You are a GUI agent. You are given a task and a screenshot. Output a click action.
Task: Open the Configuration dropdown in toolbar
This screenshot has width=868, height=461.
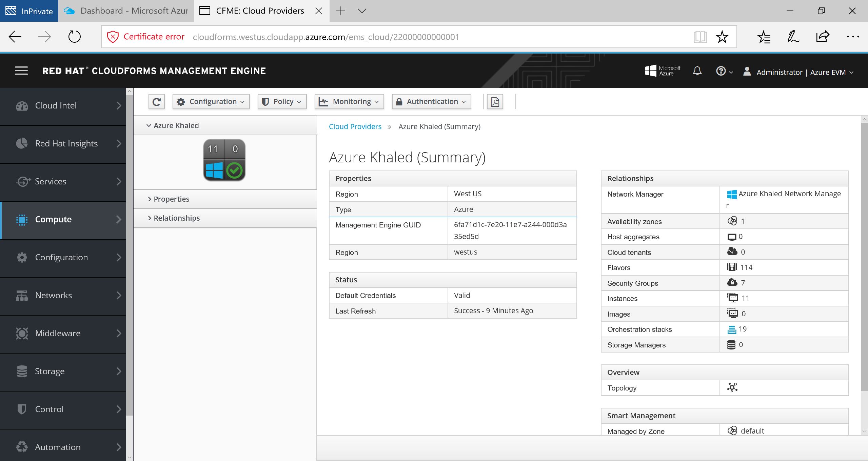coord(211,102)
